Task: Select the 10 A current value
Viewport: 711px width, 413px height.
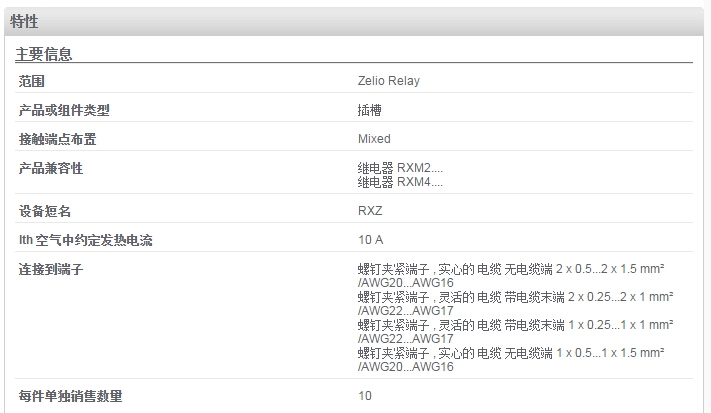Action: pyautogui.click(x=370, y=240)
